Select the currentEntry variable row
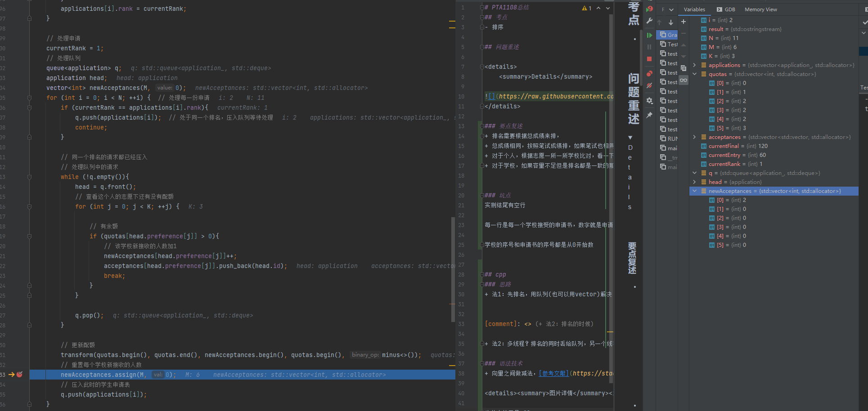The height and width of the screenshot is (411, 868). pos(774,155)
